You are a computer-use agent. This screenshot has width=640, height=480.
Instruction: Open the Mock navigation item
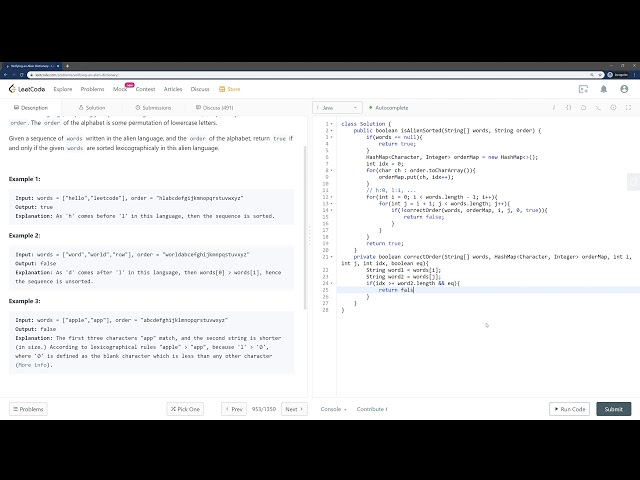(120, 89)
